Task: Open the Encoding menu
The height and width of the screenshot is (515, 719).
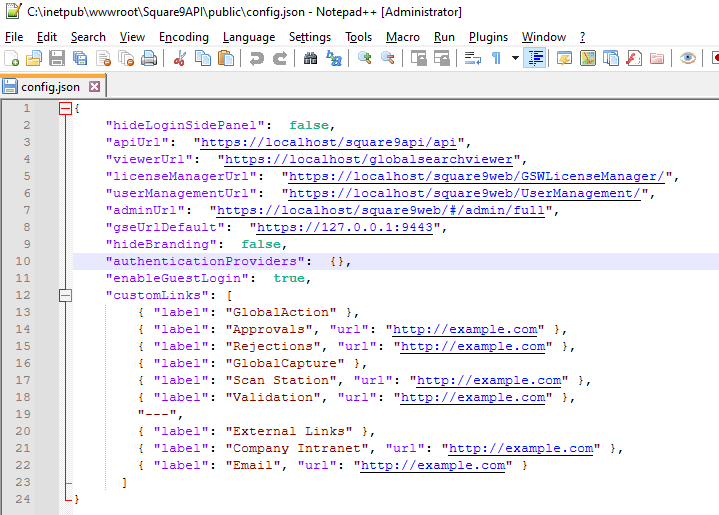Action: [184, 37]
